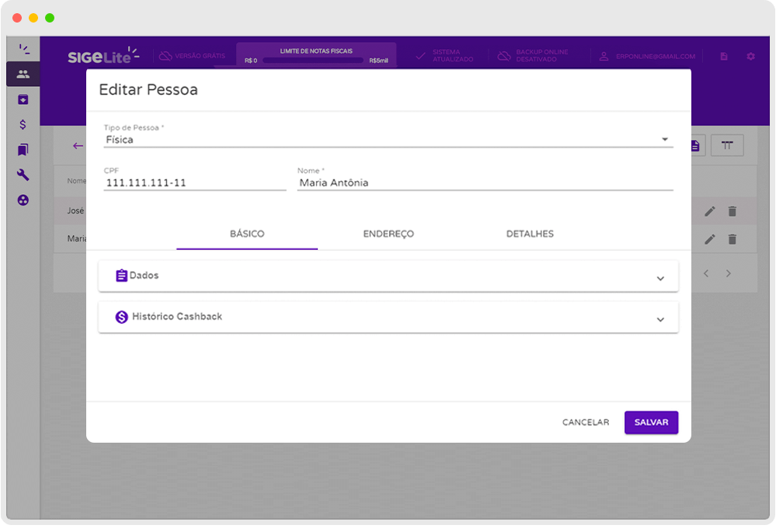
Task: Click the pencil edit icon on José's row
Action: click(709, 211)
